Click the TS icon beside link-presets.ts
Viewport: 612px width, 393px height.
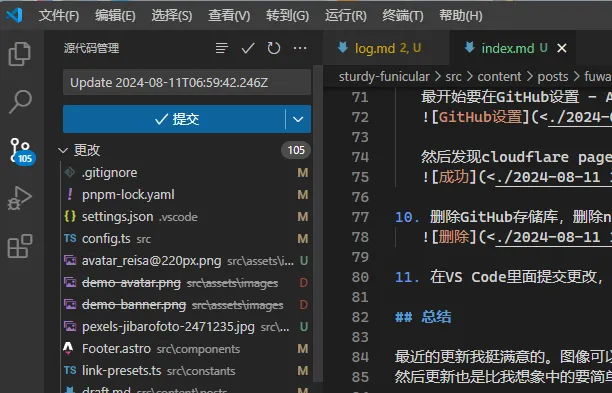(70, 370)
